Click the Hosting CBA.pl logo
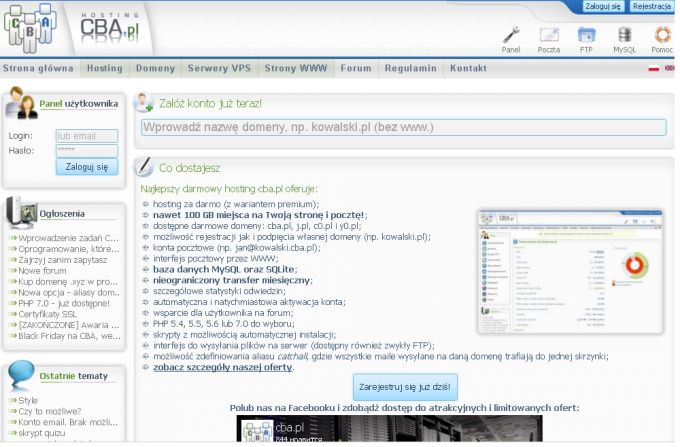Screen dimensions: 680x447 click(x=110, y=27)
